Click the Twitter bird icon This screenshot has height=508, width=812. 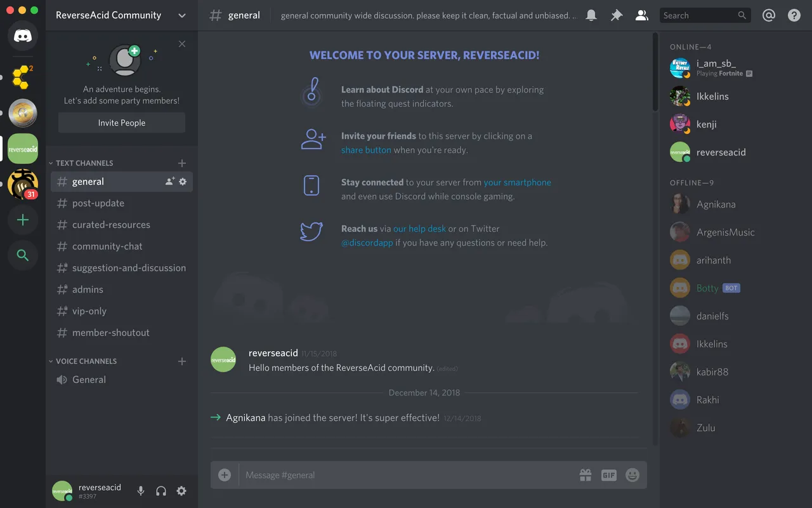[x=311, y=231]
